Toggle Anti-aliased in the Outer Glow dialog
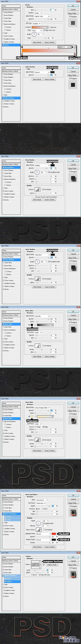 (43, 346)
